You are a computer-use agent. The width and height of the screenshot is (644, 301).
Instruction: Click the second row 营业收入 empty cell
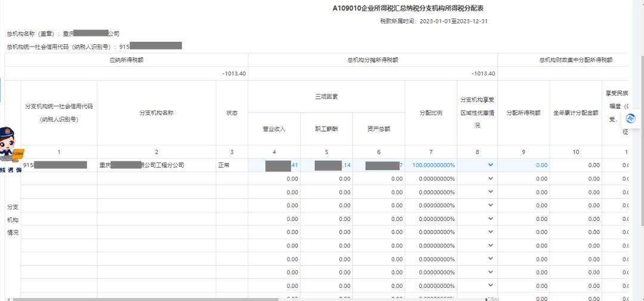[x=274, y=179]
